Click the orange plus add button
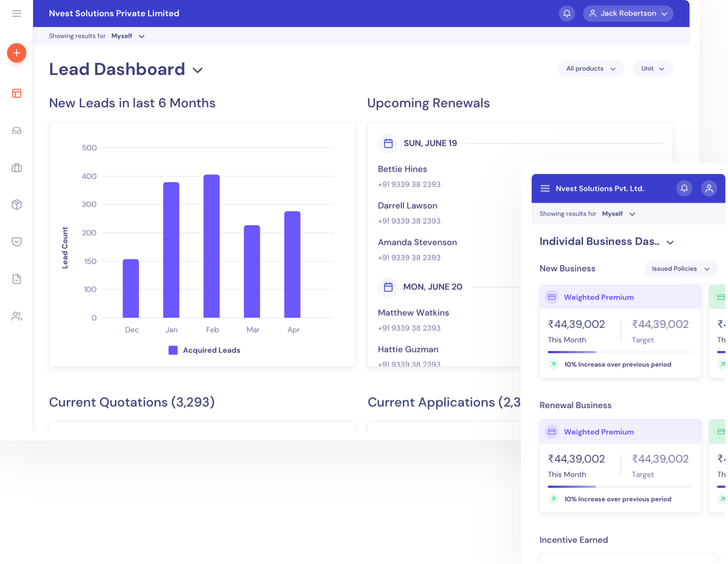This screenshot has width=728, height=564. (17, 53)
